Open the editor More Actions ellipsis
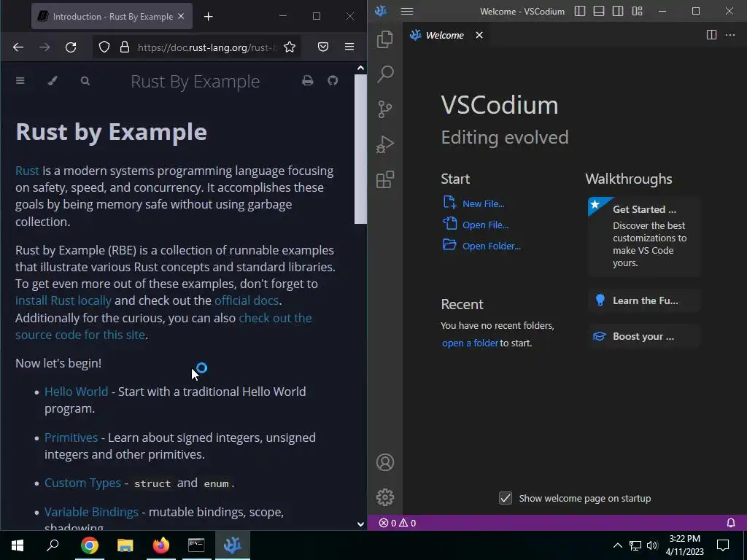The height and width of the screenshot is (560, 747). [x=729, y=35]
